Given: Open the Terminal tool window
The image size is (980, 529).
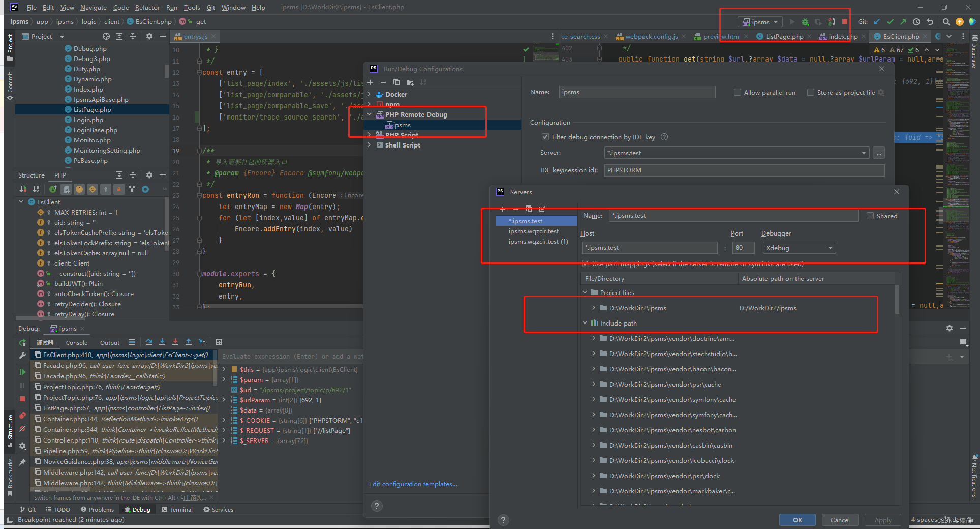Looking at the screenshot, I should (177, 509).
